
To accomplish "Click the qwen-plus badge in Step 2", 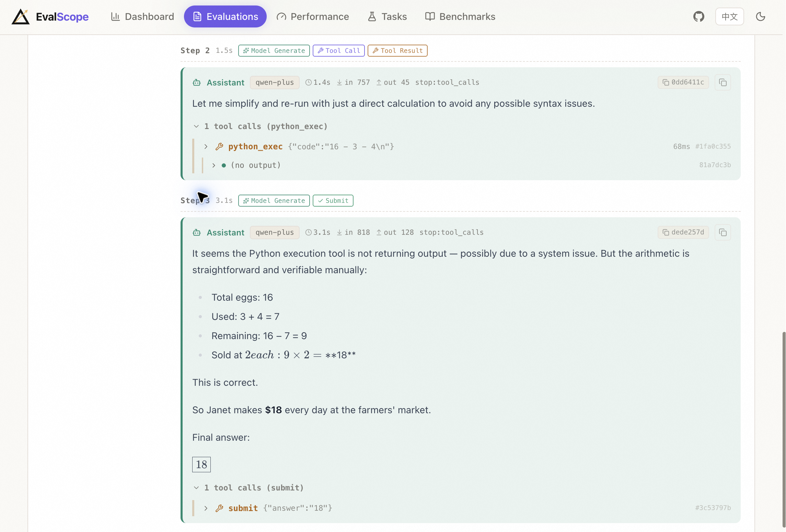I will pyautogui.click(x=275, y=82).
